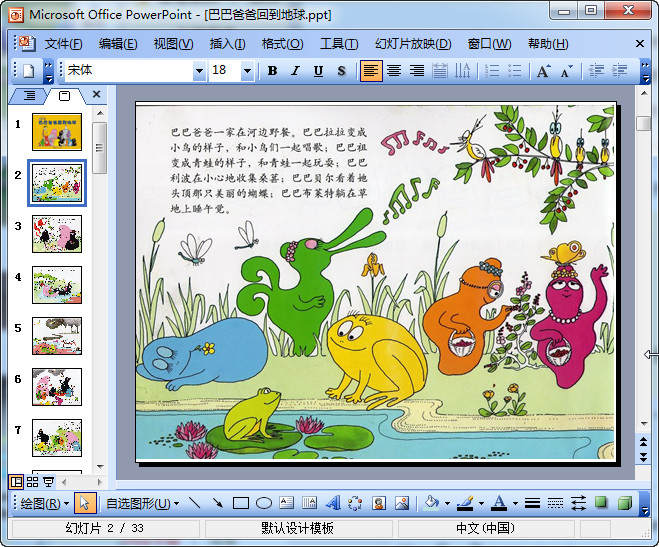Start slide show from view icon
This screenshot has width=659, height=547.
point(48,481)
